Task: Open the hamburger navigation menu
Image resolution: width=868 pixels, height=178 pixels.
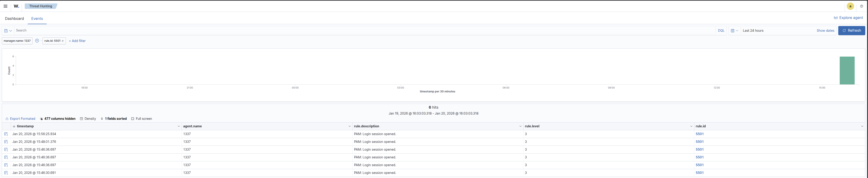Action: [5, 6]
